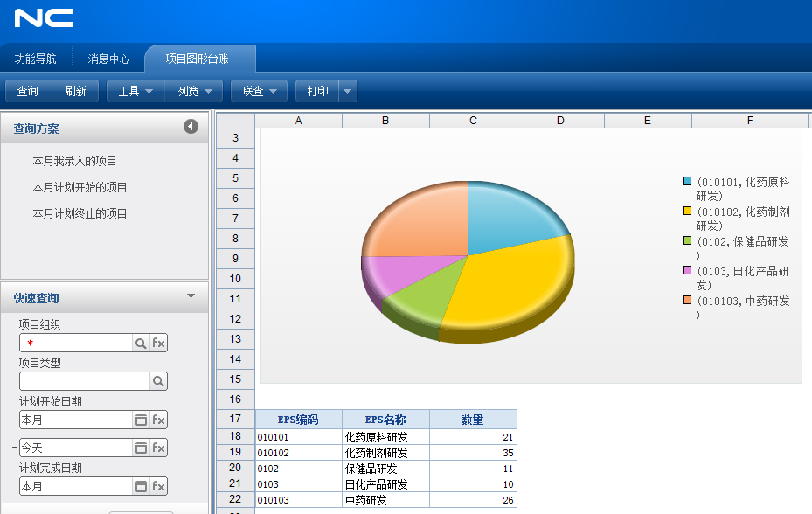The image size is (812, 514).
Task: Click the Fx icon next to 项目组织
Action: pyautogui.click(x=158, y=344)
